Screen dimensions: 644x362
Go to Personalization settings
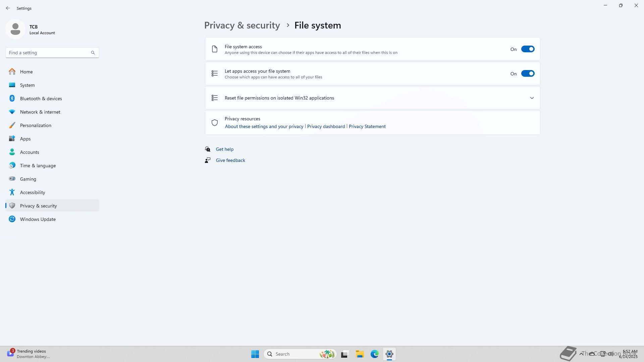click(36, 125)
